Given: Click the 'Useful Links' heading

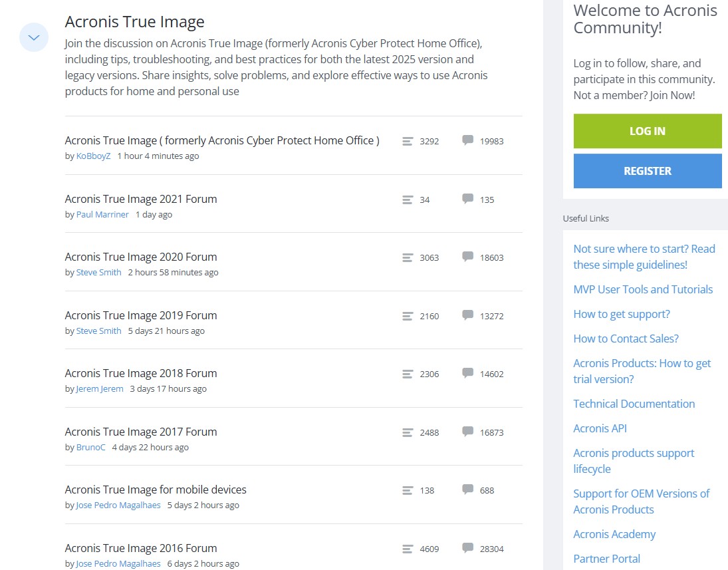Looking at the screenshot, I should [586, 218].
